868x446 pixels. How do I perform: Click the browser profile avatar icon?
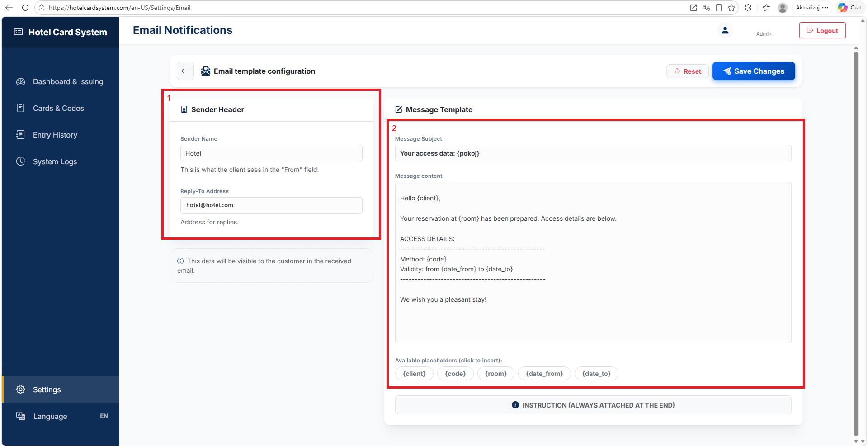(783, 8)
